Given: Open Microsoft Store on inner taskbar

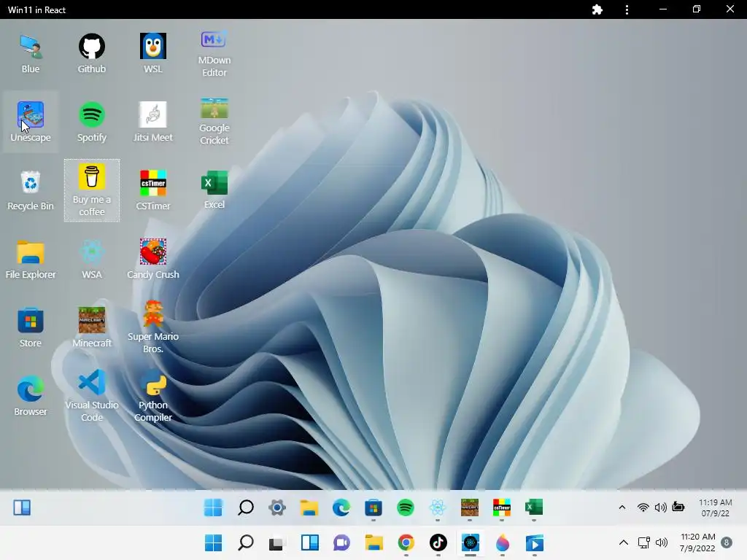Looking at the screenshot, I should [x=373, y=507].
